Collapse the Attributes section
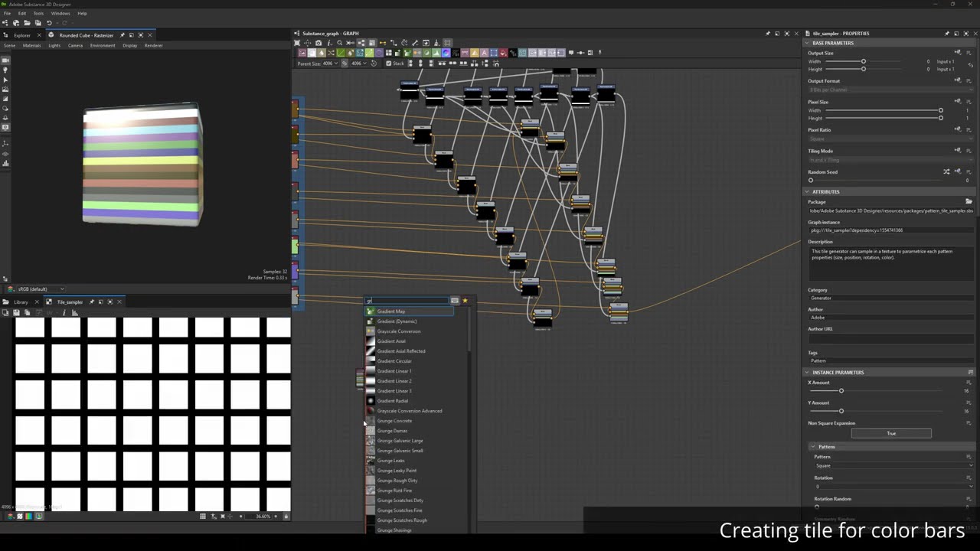980x551 pixels. click(x=807, y=192)
